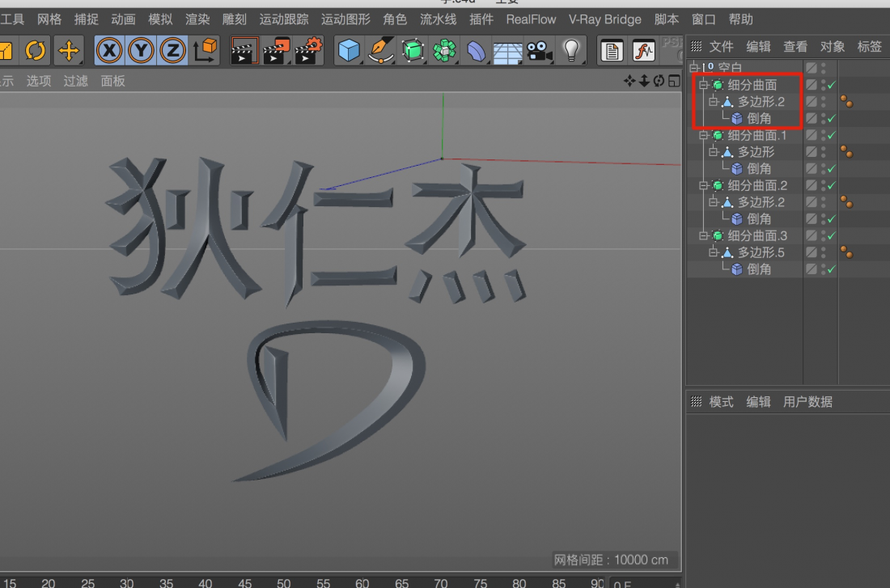Click the Floor environment icon

coord(508,52)
